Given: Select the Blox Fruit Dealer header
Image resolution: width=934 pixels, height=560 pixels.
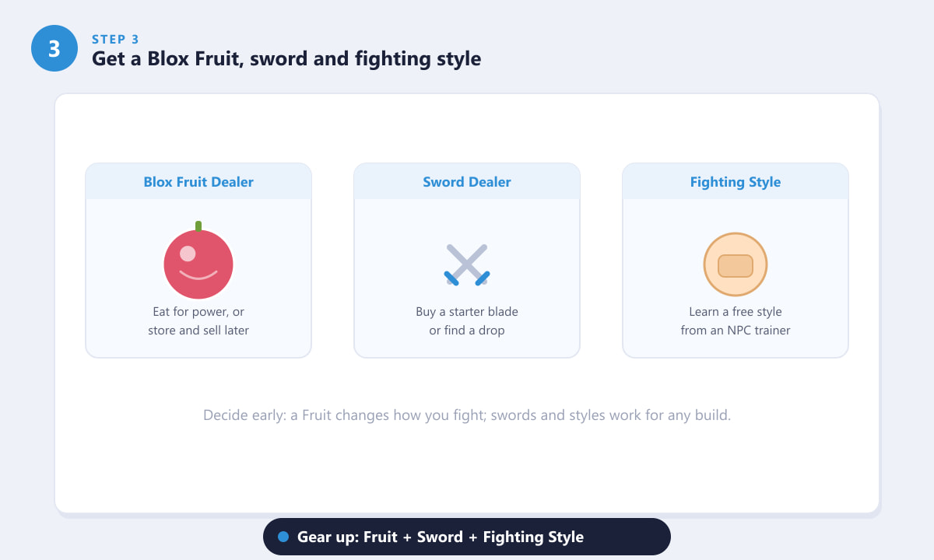Looking at the screenshot, I should (x=198, y=182).
